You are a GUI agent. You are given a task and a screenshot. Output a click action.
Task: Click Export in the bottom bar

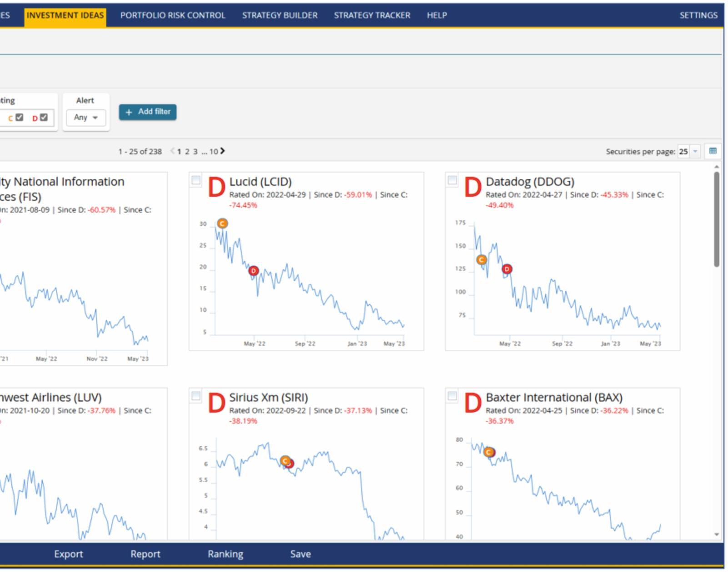69,554
